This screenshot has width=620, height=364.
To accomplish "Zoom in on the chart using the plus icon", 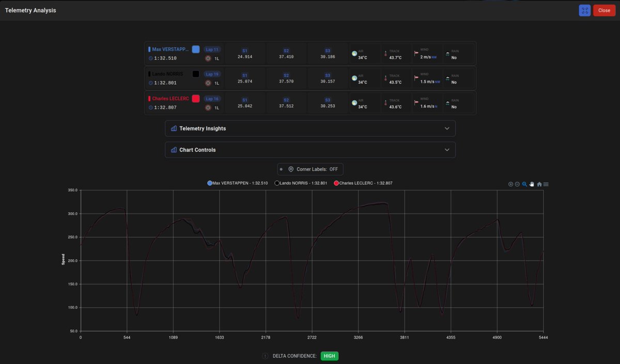I will pos(510,184).
